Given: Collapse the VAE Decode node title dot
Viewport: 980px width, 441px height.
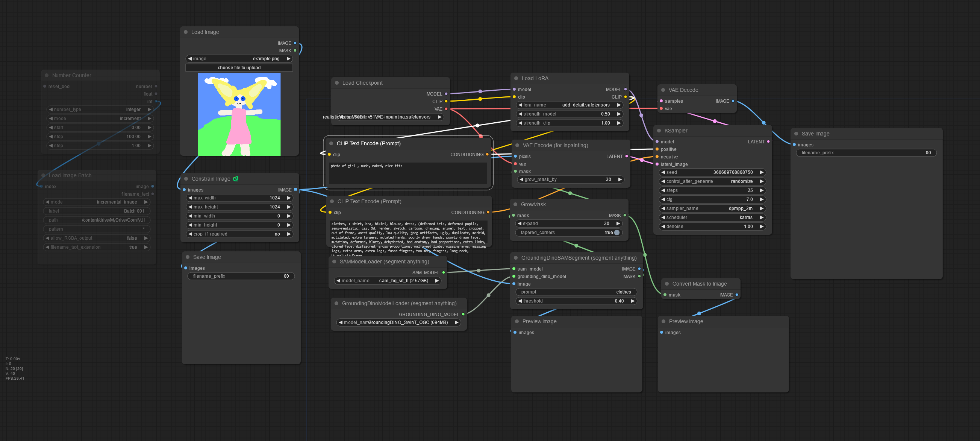Looking at the screenshot, I should click(x=663, y=90).
